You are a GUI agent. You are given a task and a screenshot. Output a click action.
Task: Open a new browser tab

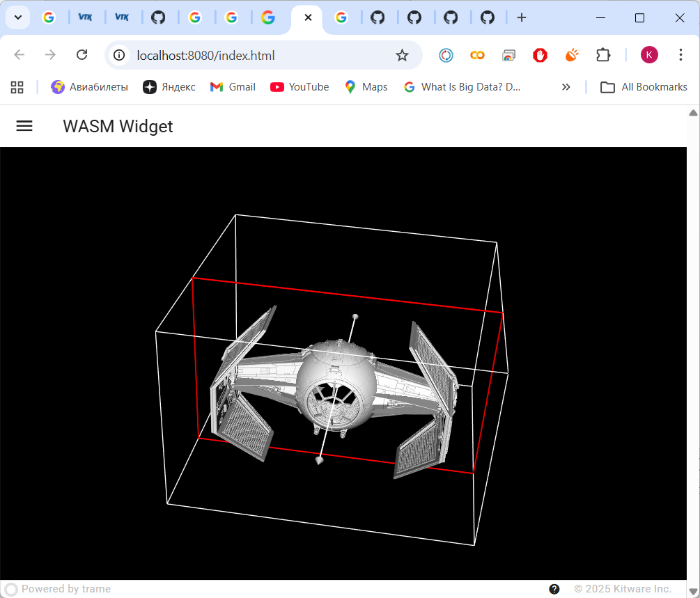[522, 17]
